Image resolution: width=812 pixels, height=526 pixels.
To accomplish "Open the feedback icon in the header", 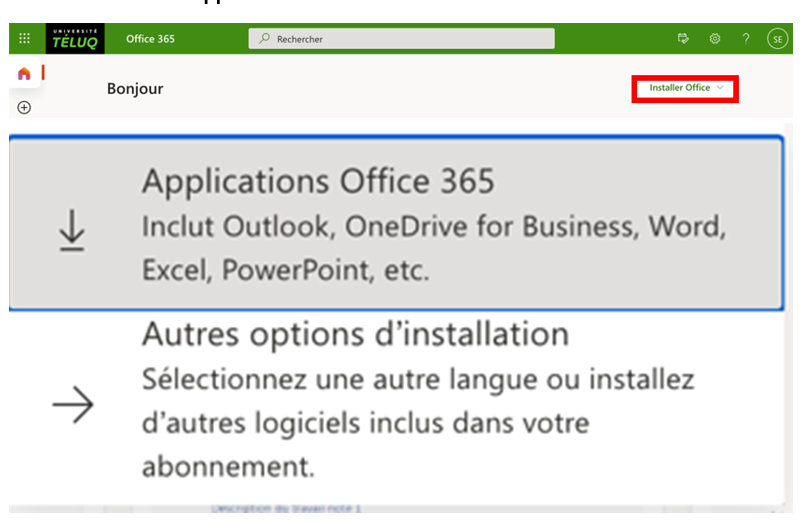I will (x=684, y=39).
